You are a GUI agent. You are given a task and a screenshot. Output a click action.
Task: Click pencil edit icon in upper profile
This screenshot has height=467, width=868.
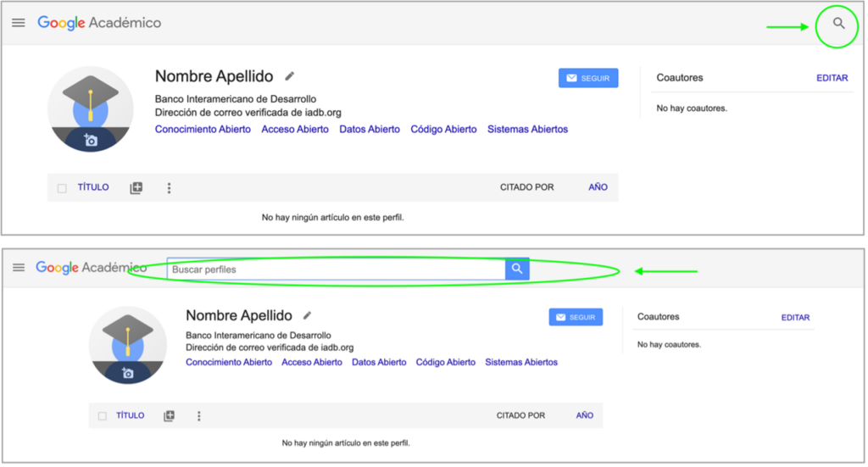coord(290,76)
